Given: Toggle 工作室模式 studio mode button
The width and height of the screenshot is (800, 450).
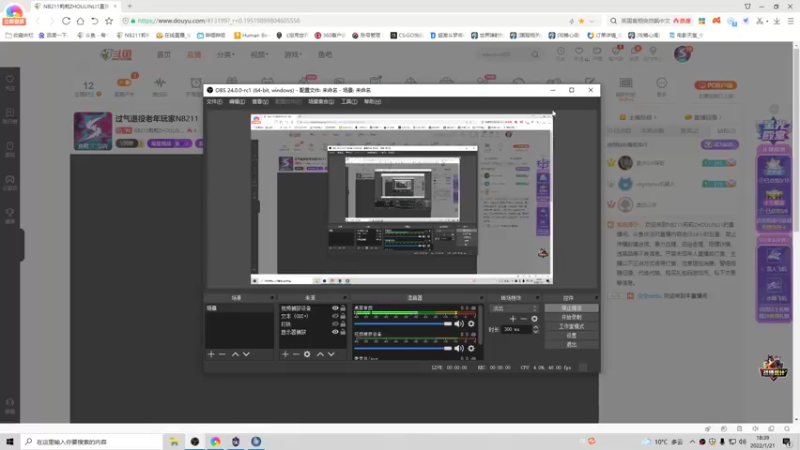Looking at the screenshot, I should click(571, 327).
